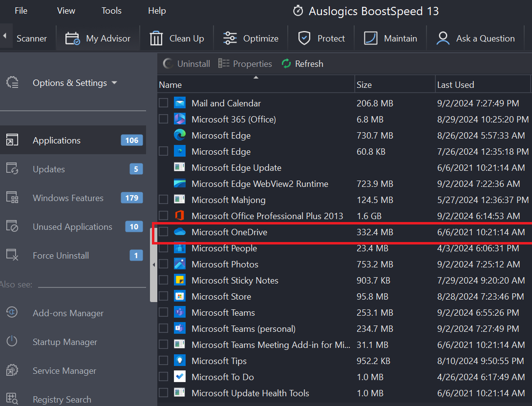Screen dimensions: 532x406
Task: Tick the Mail and Calendar checkbox
Action: pyautogui.click(x=164, y=103)
